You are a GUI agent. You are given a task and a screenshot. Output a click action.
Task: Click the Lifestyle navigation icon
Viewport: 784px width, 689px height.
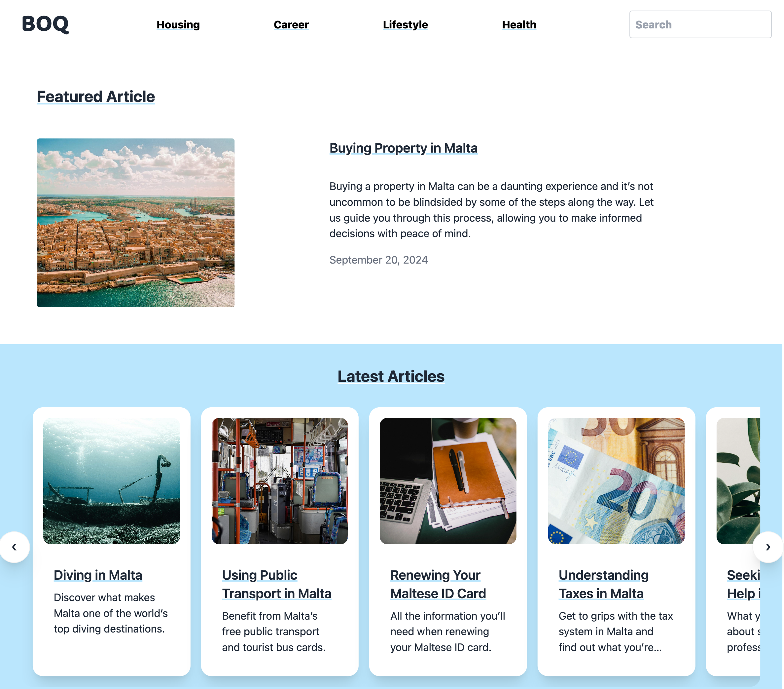pyautogui.click(x=405, y=25)
